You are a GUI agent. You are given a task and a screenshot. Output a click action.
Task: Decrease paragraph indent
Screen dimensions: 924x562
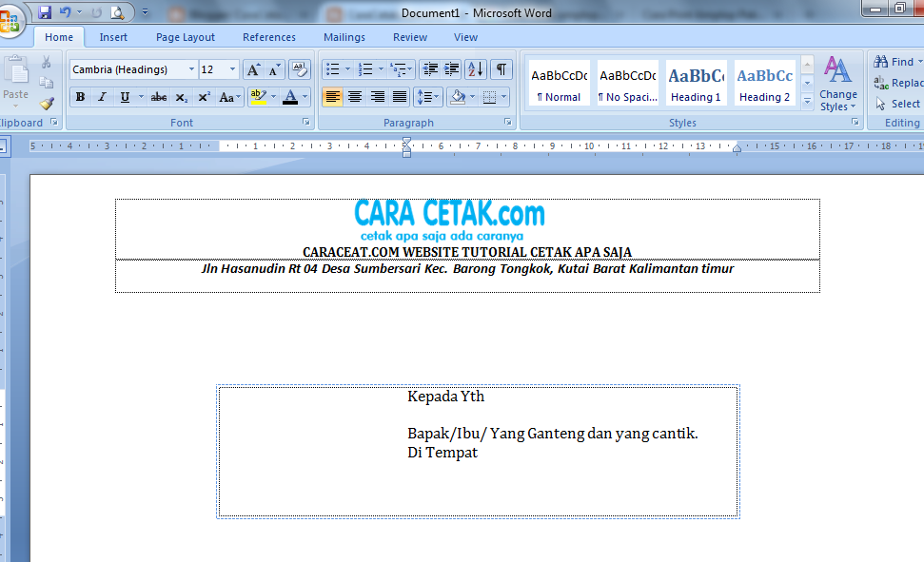coord(429,69)
